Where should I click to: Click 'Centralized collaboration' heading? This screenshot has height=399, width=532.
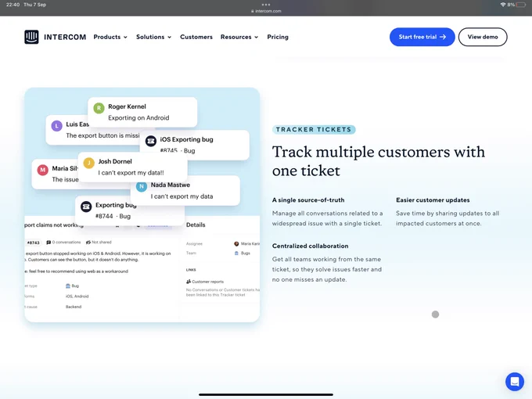310,246
